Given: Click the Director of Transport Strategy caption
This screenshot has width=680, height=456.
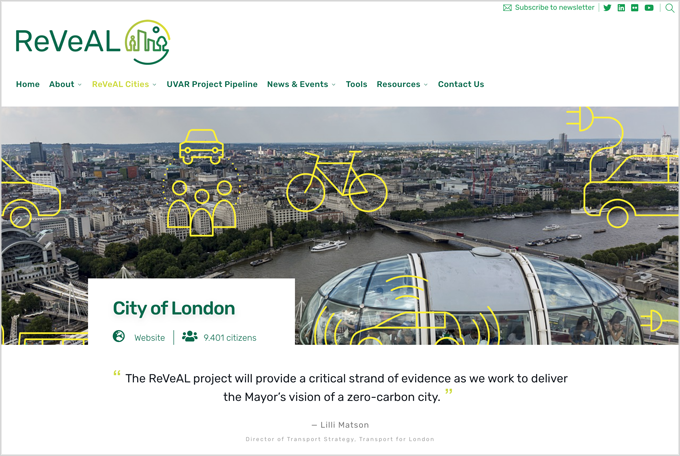Looking at the screenshot, I should [x=340, y=439].
